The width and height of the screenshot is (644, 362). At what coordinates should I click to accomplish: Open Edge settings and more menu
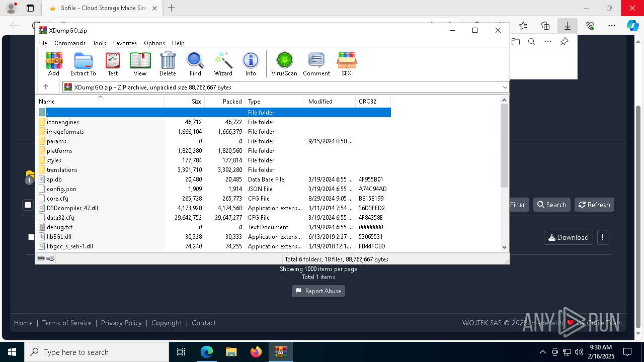coord(612,26)
